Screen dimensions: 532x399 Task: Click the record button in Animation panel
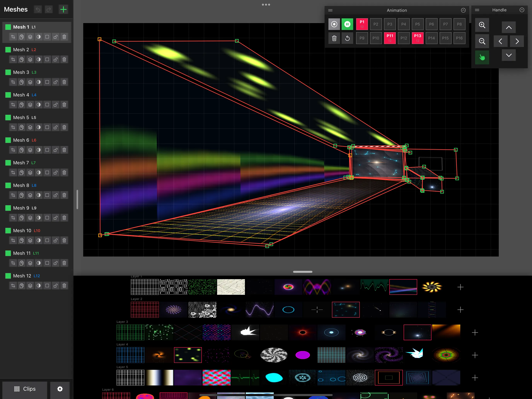[x=334, y=24]
